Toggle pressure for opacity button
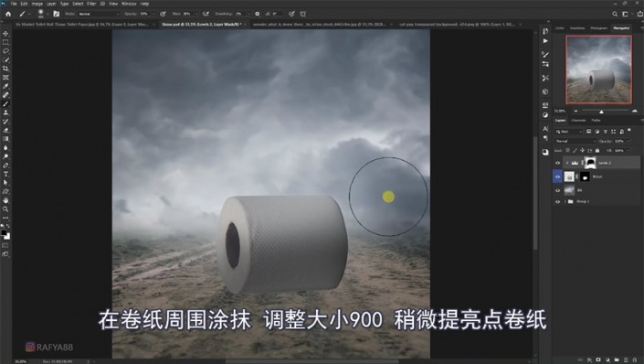 (x=163, y=14)
